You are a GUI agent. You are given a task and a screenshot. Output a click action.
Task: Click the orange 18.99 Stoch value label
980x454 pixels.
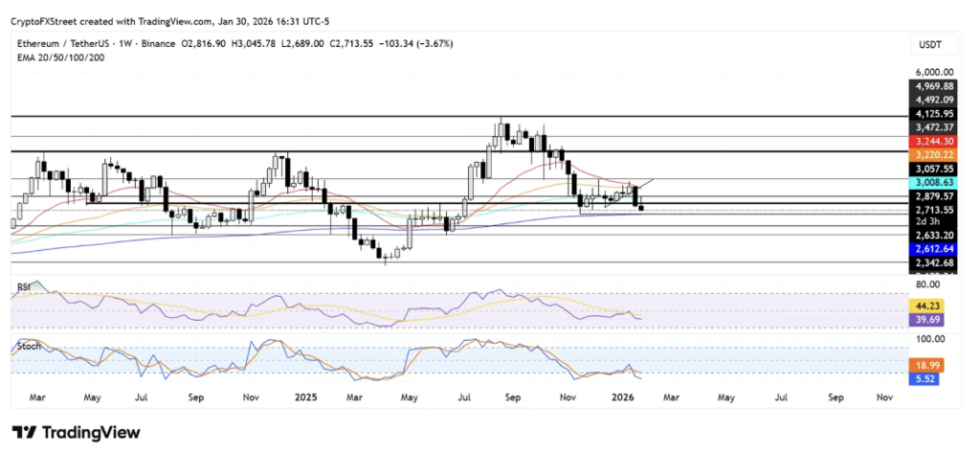click(921, 366)
